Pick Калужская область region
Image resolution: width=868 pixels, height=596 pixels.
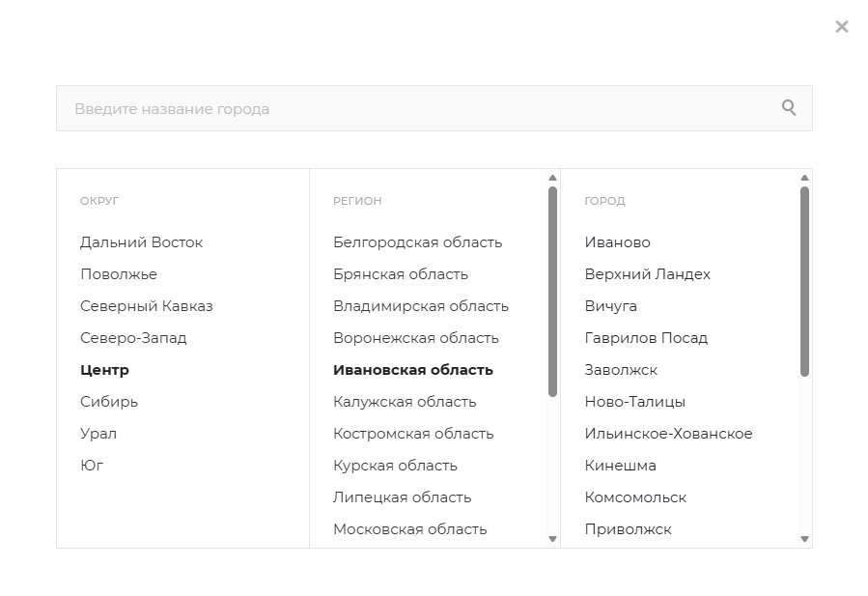[x=405, y=402]
